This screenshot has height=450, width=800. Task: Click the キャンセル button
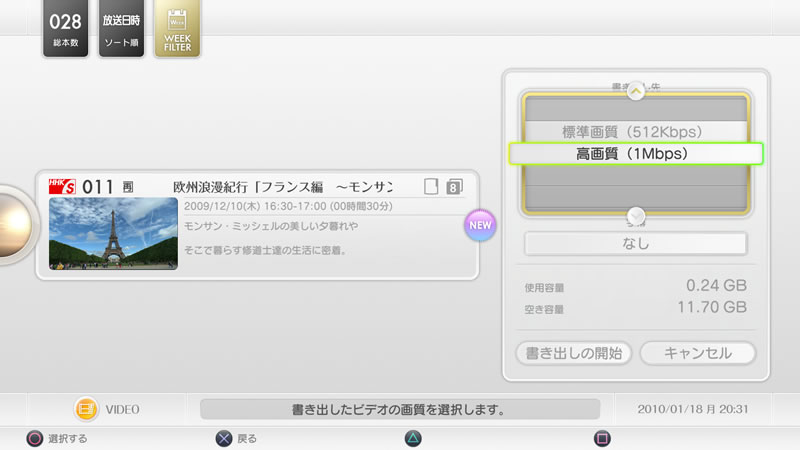[x=697, y=353]
